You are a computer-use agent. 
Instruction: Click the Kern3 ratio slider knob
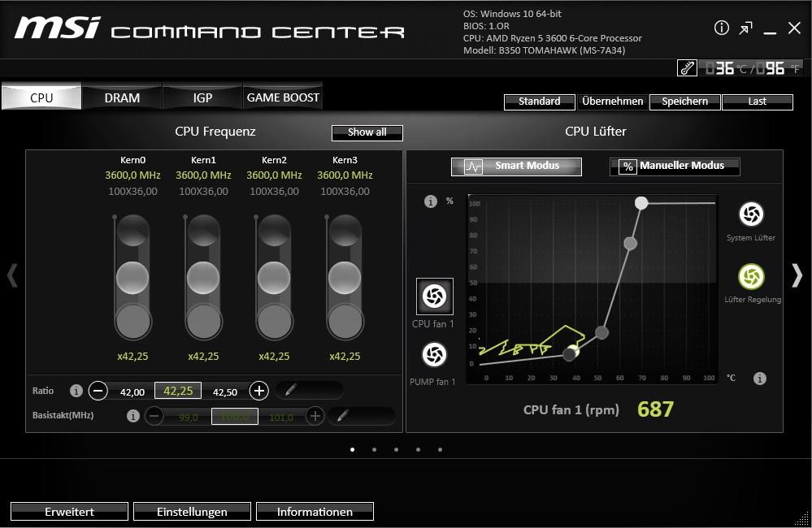(x=345, y=278)
